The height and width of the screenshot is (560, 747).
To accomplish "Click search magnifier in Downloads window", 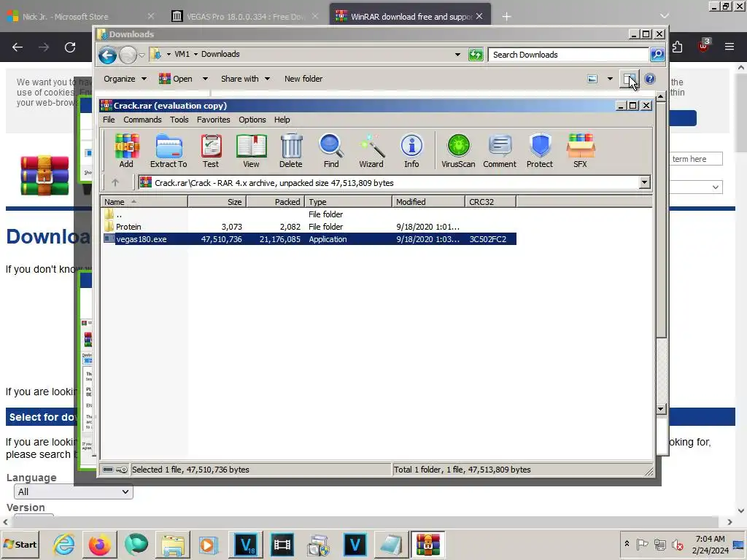I will pos(657,55).
